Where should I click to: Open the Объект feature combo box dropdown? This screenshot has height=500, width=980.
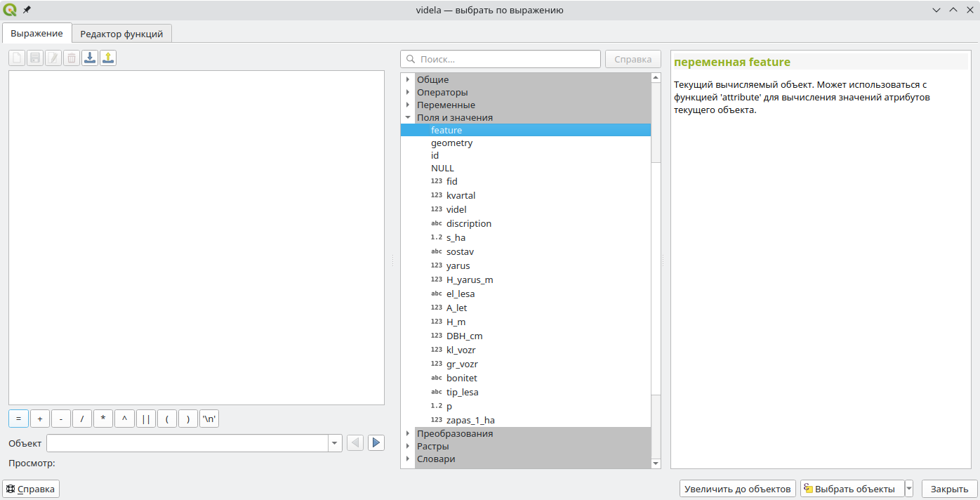[x=335, y=443]
